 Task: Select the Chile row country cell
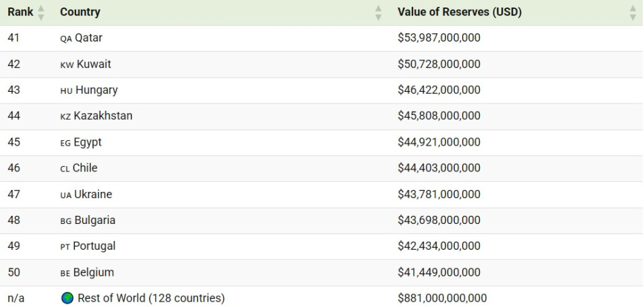click(85, 168)
